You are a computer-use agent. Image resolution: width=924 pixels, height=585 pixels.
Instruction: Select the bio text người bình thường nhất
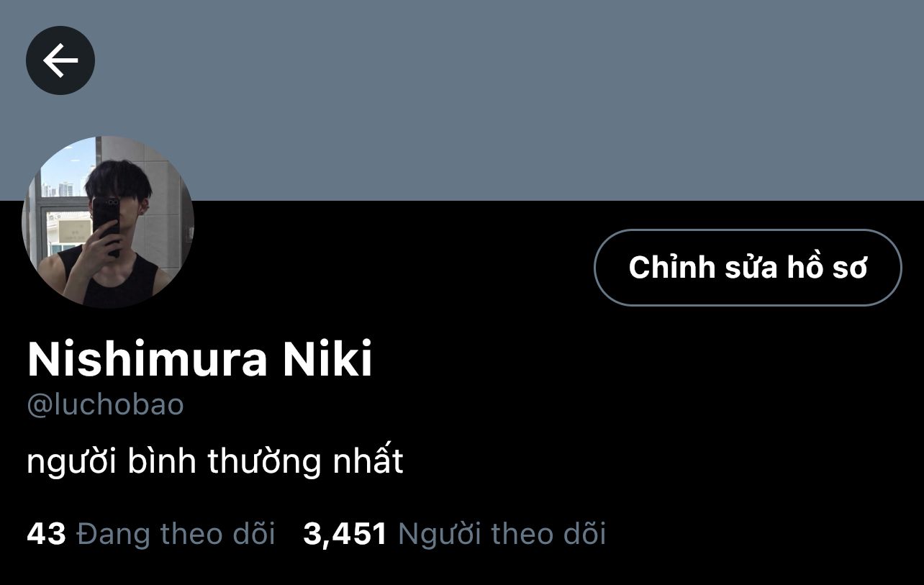click(215, 462)
